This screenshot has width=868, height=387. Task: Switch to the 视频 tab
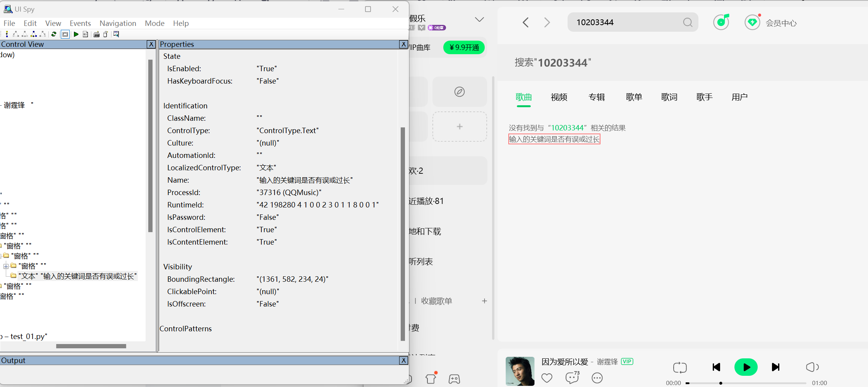click(x=559, y=97)
